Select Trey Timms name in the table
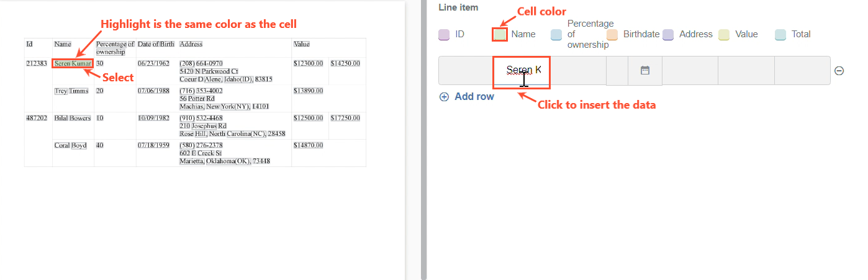 click(71, 91)
